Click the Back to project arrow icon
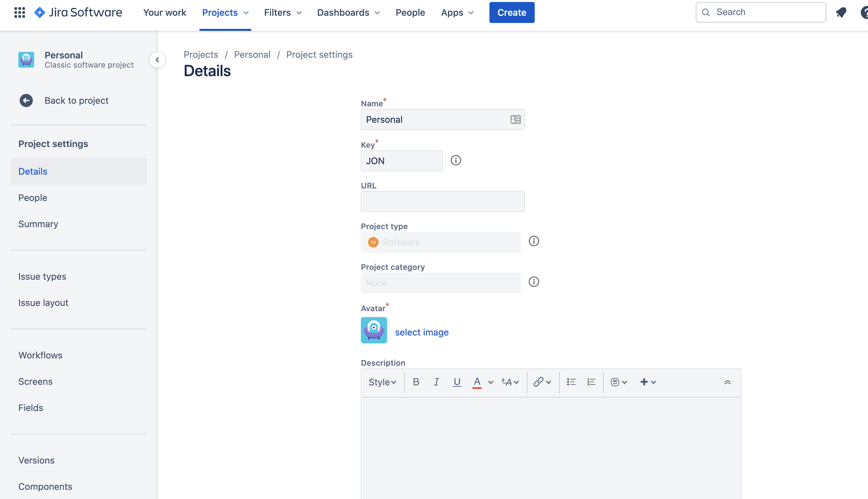This screenshot has height=499, width=868. coord(26,100)
